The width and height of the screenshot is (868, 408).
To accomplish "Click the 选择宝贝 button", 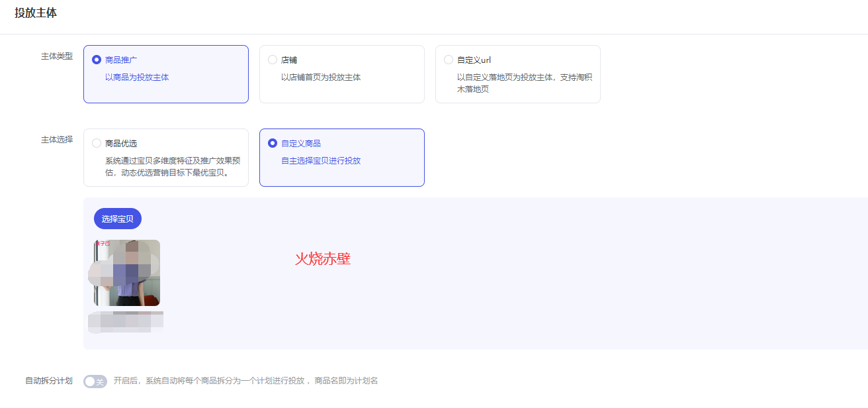I will (x=118, y=219).
